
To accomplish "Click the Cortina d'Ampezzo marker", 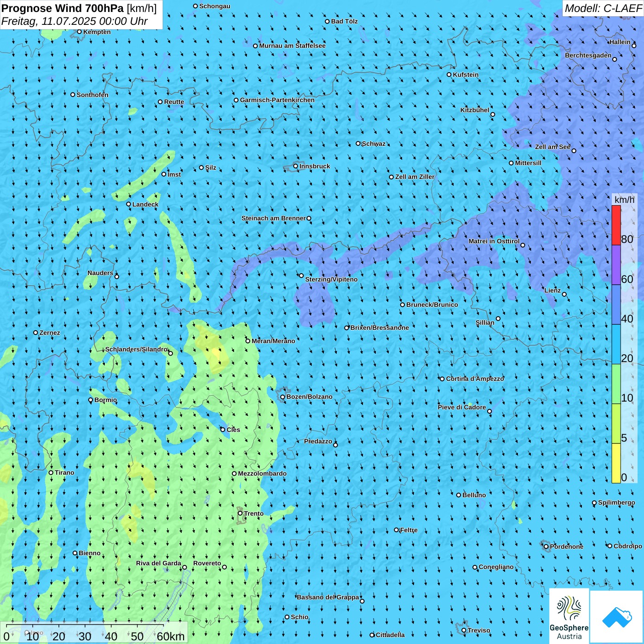I will (x=443, y=379).
